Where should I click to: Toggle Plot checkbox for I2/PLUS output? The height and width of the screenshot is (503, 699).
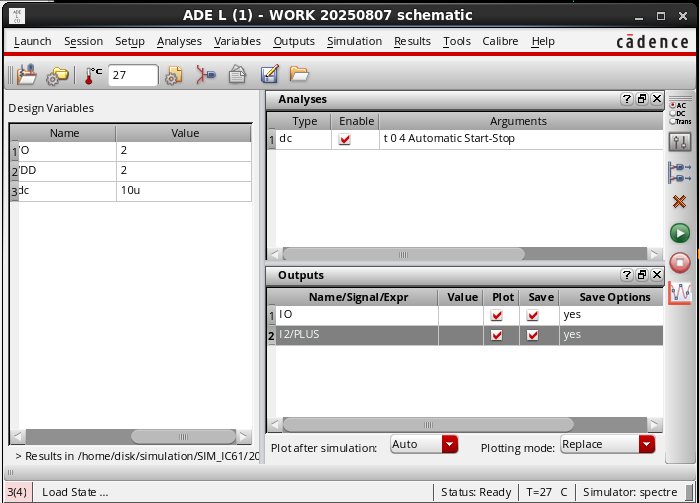[x=497, y=335]
